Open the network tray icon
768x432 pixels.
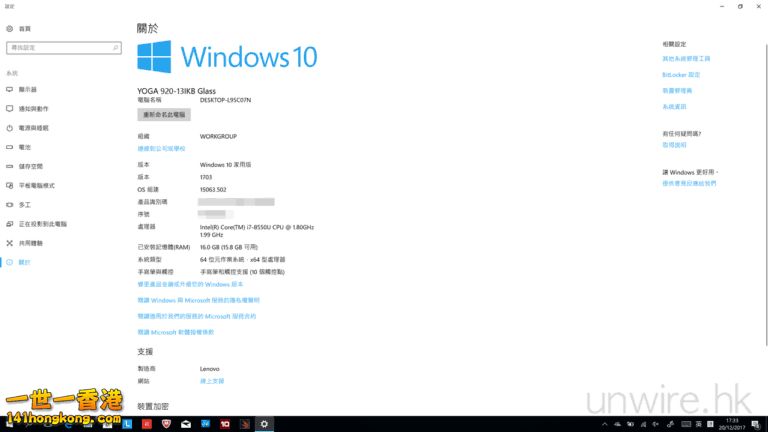click(643, 424)
